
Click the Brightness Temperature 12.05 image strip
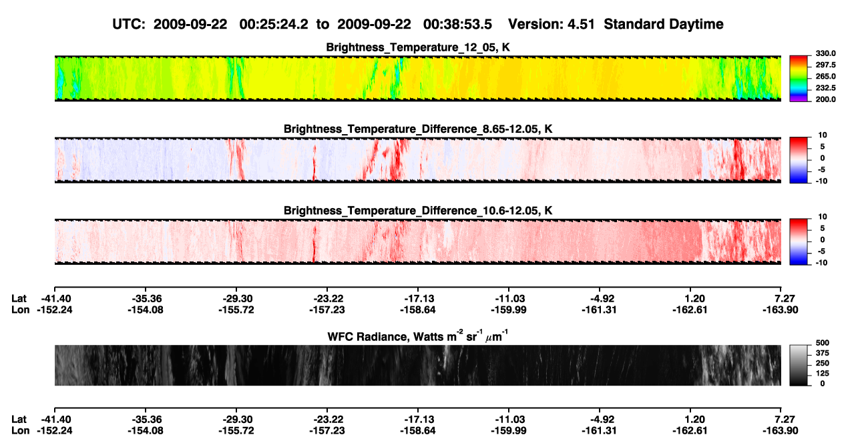418,78
